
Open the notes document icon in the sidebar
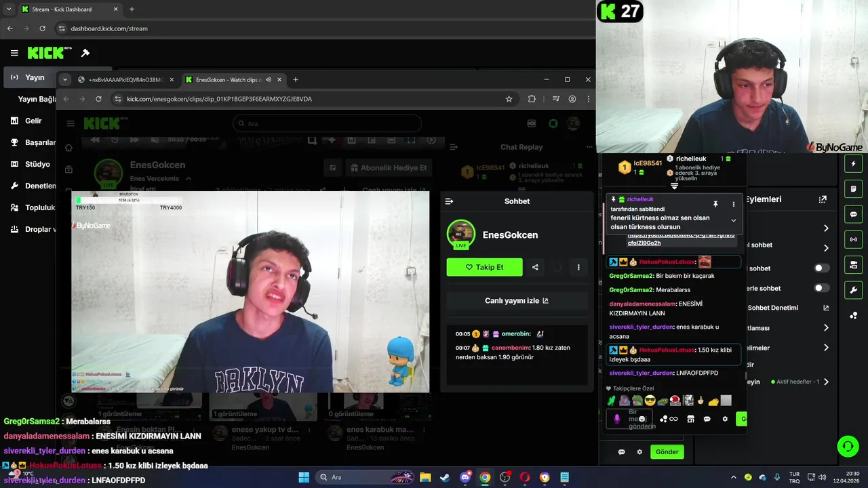(854, 189)
